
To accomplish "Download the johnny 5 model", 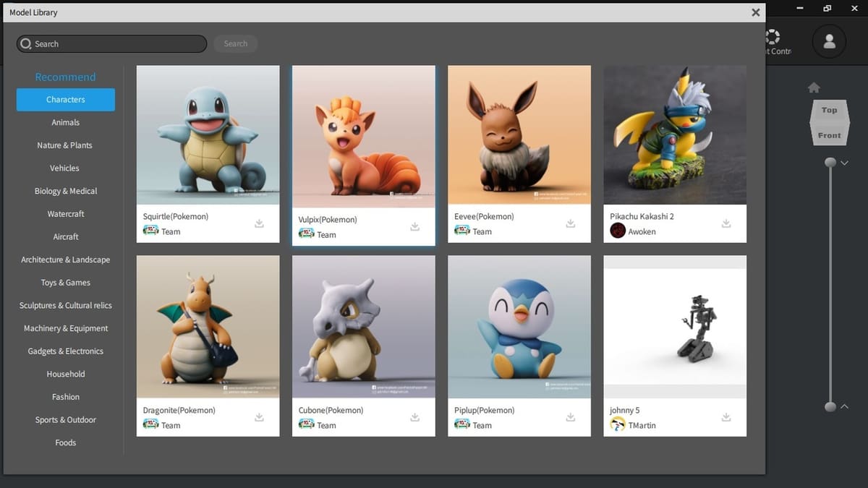I will (x=726, y=417).
